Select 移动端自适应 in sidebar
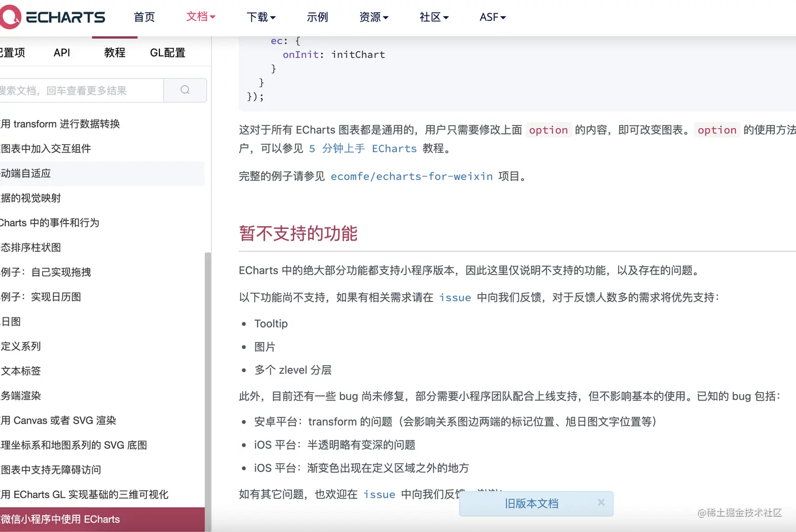Image resolution: width=796 pixels, height=532 pixels. pos(102,173)
